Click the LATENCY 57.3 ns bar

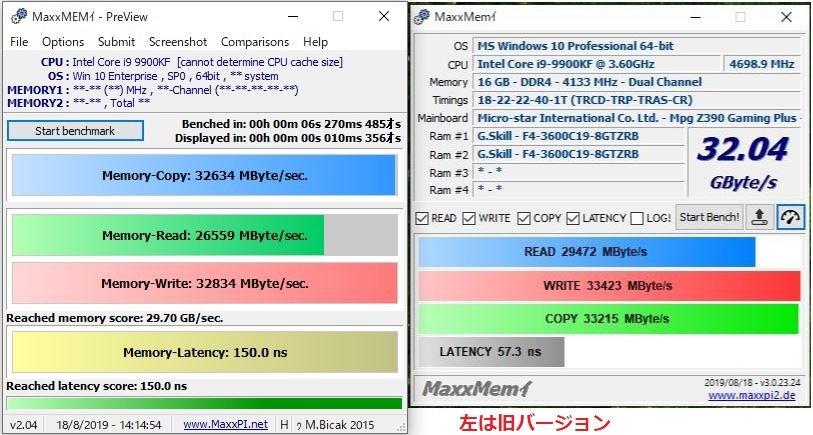490,352
